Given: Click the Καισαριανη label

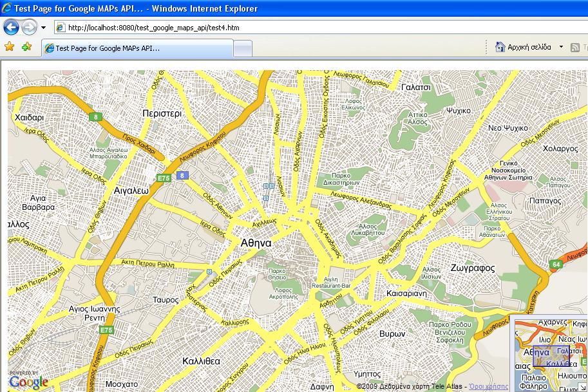Looking at the screenshot, I should pyautogui.click(x=406, y=294).
